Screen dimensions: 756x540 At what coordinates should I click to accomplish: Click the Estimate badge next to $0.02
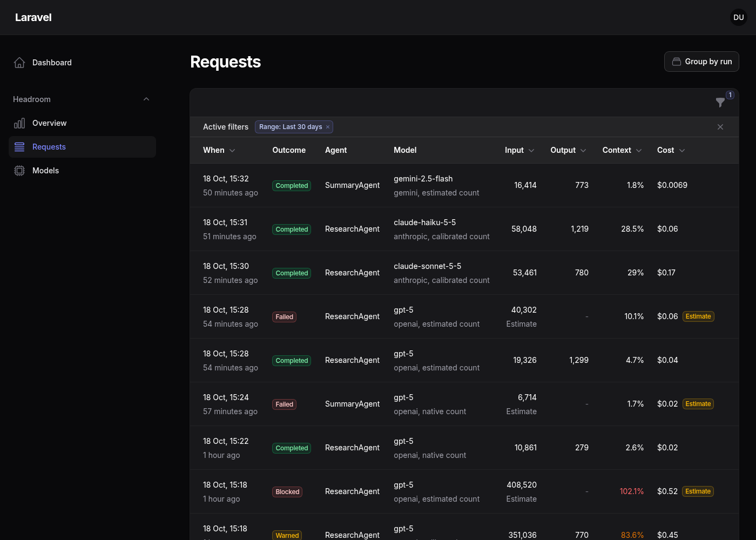698,404
